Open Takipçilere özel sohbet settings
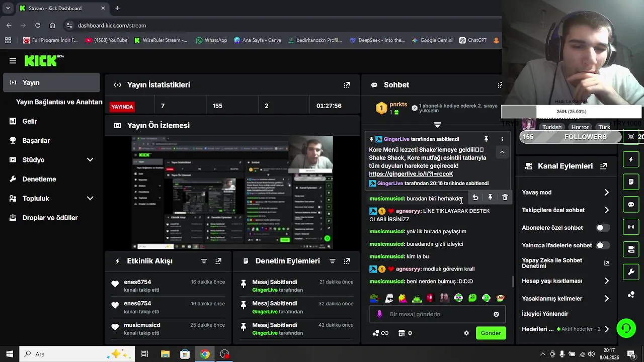The width and height of the screenshot is (644, 362). point(566,210)
